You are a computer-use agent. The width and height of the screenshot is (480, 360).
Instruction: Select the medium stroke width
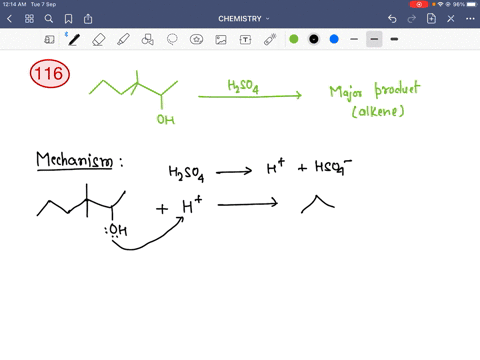[x=374, y=39]
